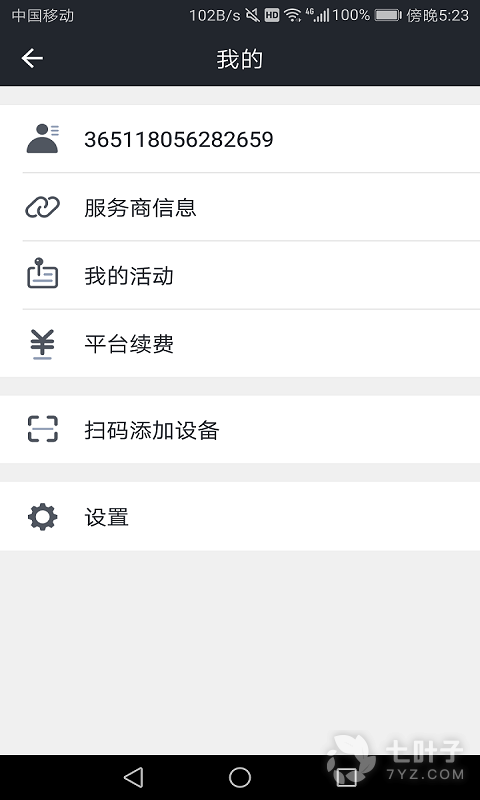Open 服务商信息 menu entry
Image resolution: width=480 pixels, height=800 pixels.
pyautogui.click(x=240, y=207)
